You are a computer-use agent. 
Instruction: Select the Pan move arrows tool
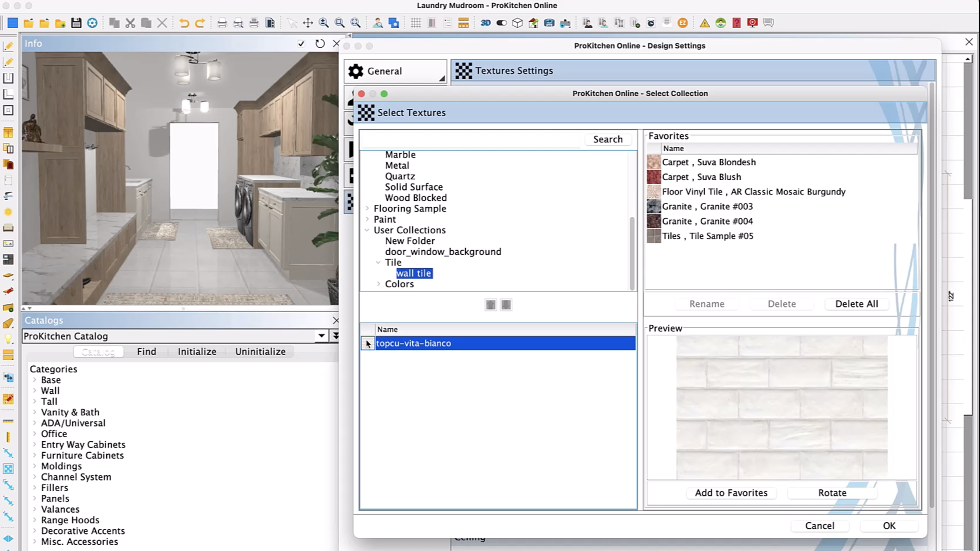click(x=307, y=23)
